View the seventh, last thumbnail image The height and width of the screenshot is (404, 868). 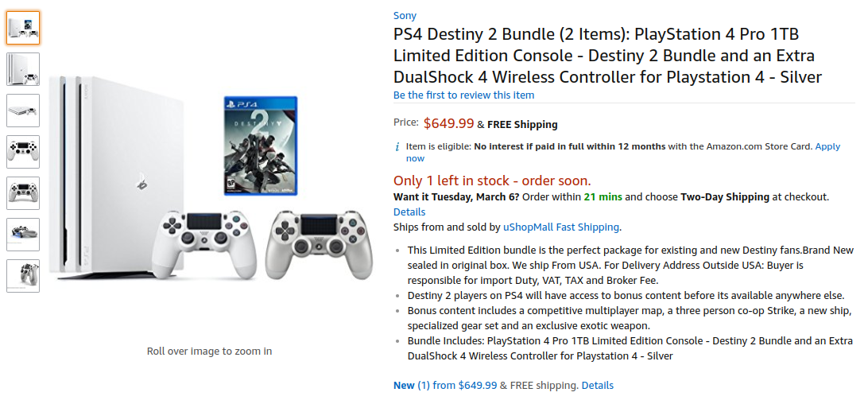23,276
